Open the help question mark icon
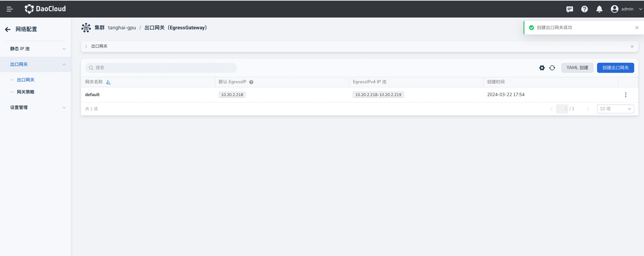 pyautogui.click(x=584, y=9)
